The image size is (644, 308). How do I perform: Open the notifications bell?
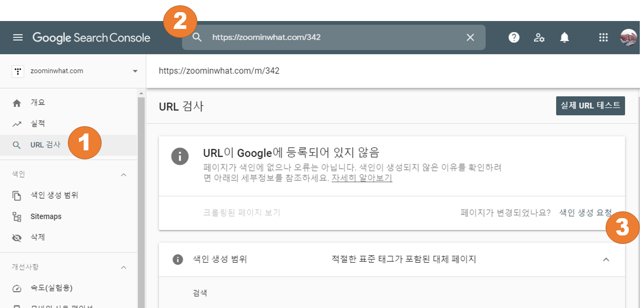[565, 37]
